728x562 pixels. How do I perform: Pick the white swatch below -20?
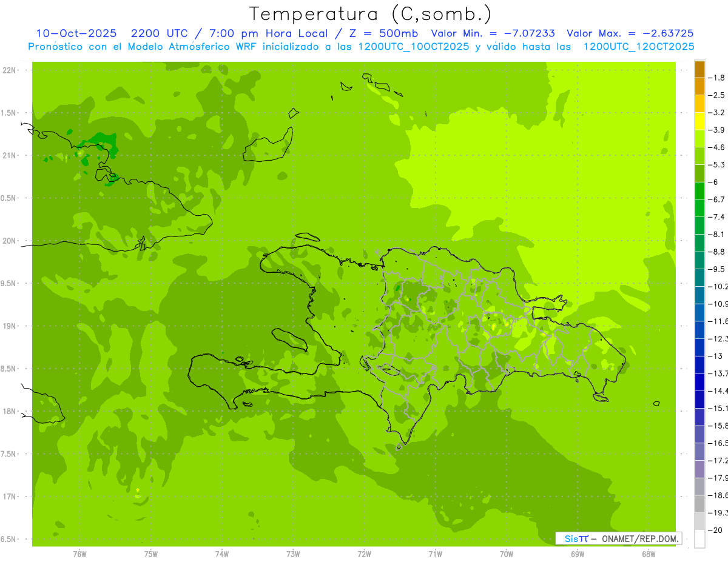pyautogui.click(x=699, y=539)
